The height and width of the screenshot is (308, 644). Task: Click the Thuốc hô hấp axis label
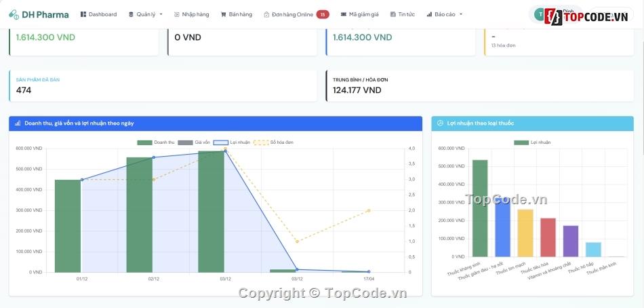tap(581, 267)
